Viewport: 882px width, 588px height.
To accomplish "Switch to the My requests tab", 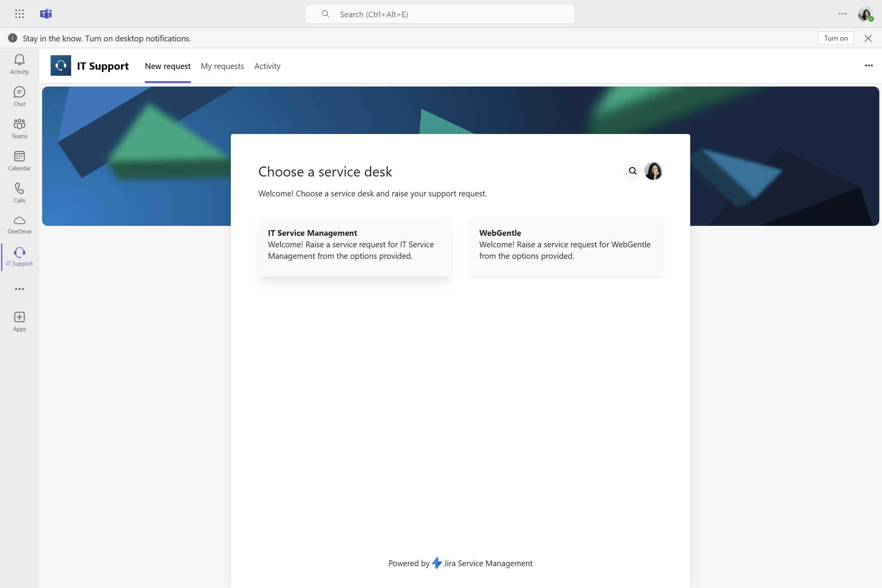I will (222, 66).
